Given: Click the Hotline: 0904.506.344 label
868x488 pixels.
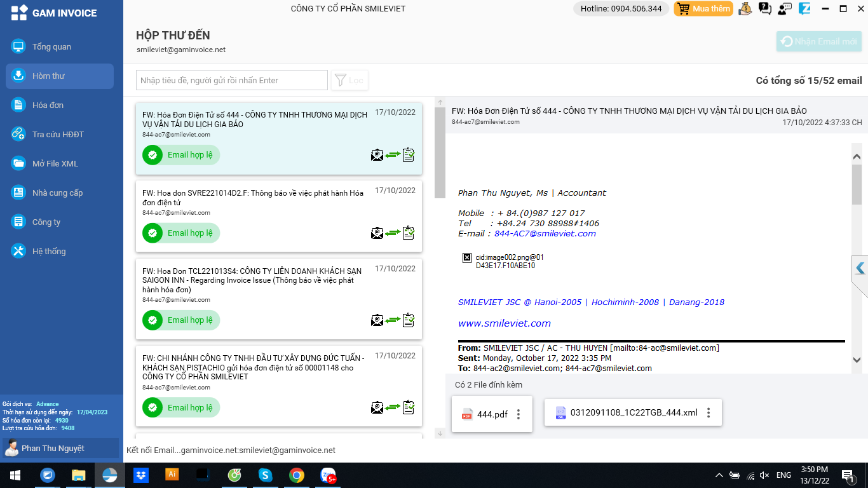Looking at the screenshot, I should coord(621,9).
